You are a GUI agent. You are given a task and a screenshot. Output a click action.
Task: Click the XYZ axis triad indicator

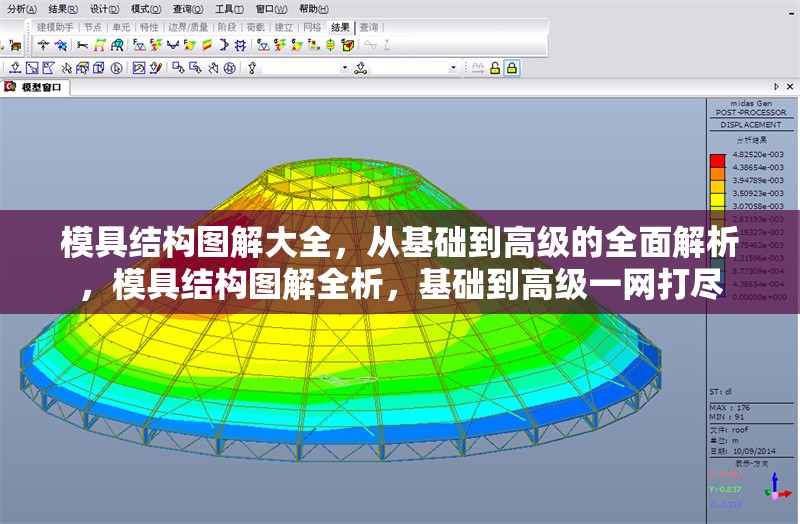[x=775, y=488]
